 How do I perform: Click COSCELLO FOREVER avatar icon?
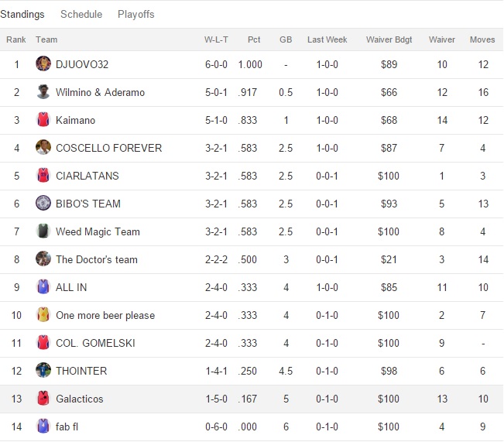pos(43,148)
